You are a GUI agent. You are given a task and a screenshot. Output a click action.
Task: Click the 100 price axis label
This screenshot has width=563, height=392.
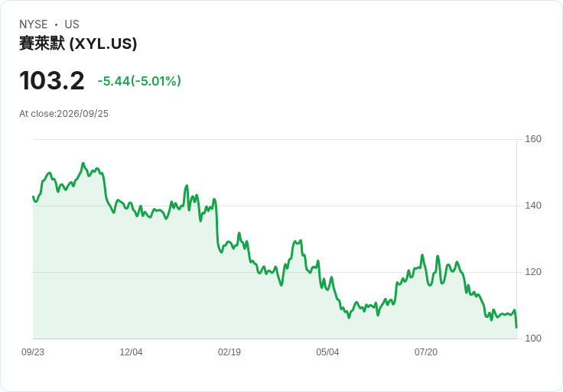click(x=533, y=339)
